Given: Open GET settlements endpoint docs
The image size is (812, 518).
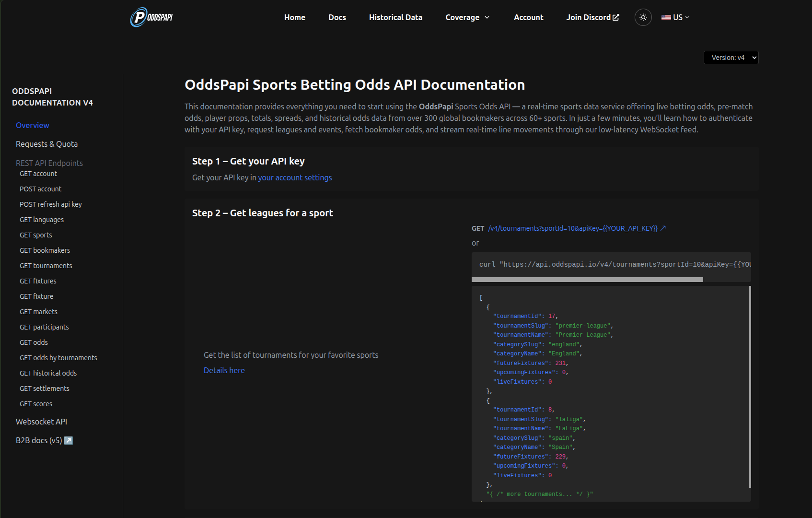Looking at the screenshot, I should click(x=45, y=388).
